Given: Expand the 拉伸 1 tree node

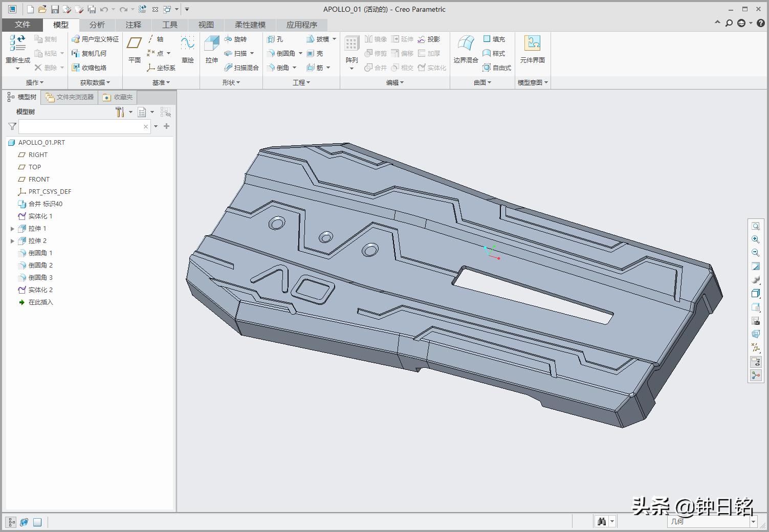Looking at the screenshot, I should click(x=13, y=229).
